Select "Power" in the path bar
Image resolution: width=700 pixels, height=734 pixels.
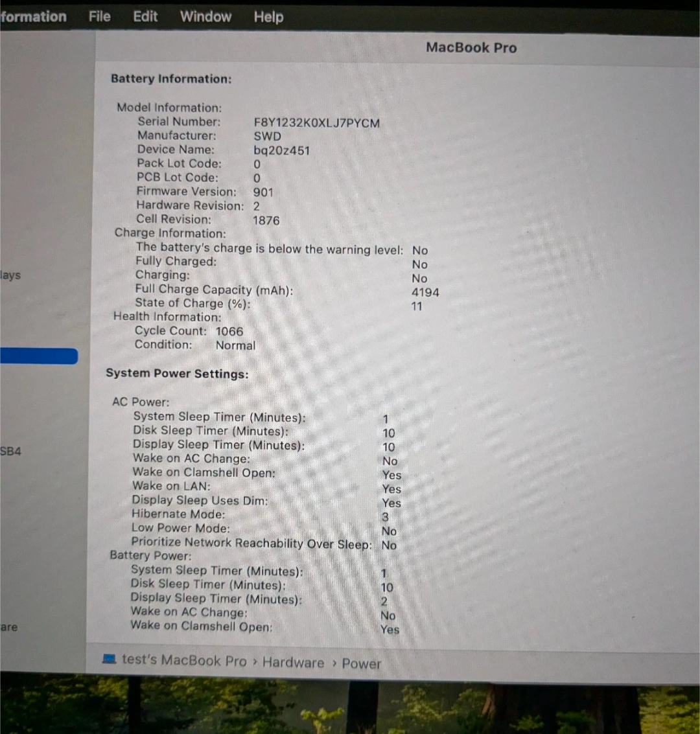[362, 663]
